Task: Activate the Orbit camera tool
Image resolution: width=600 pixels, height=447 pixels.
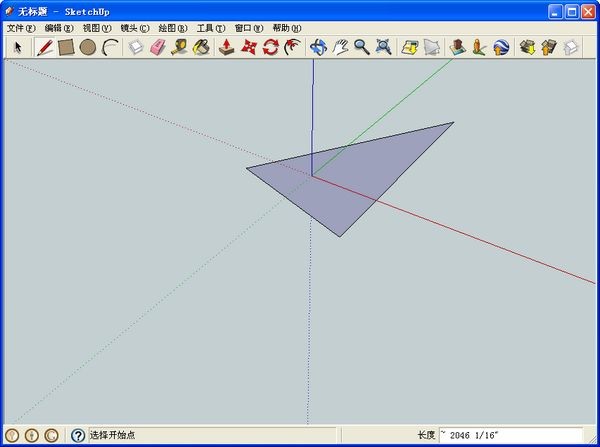Action: point(318,47)
